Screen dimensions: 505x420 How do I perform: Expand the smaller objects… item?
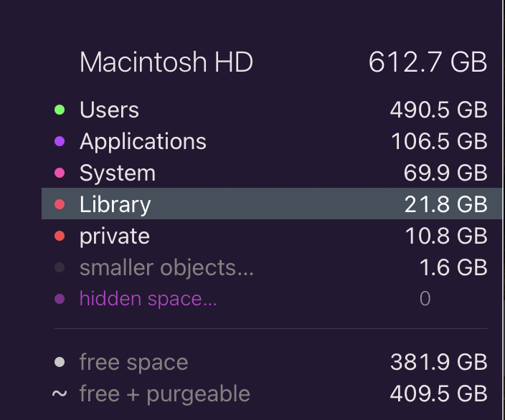click(167, 268)
